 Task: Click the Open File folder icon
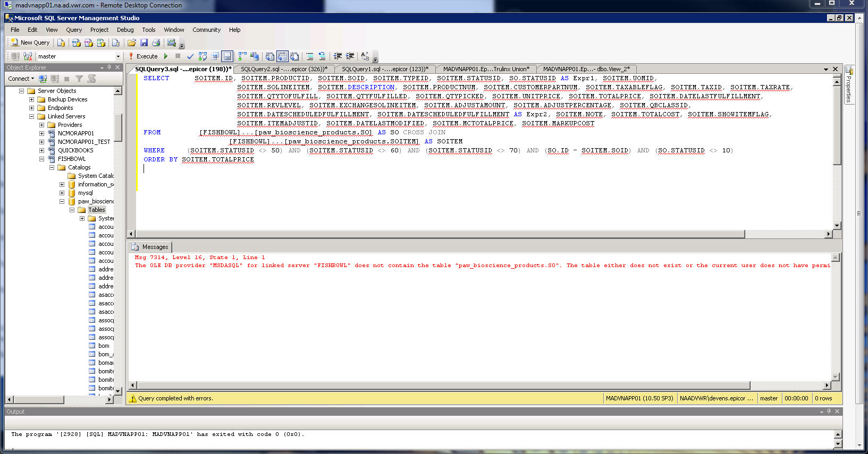point(132,42)
